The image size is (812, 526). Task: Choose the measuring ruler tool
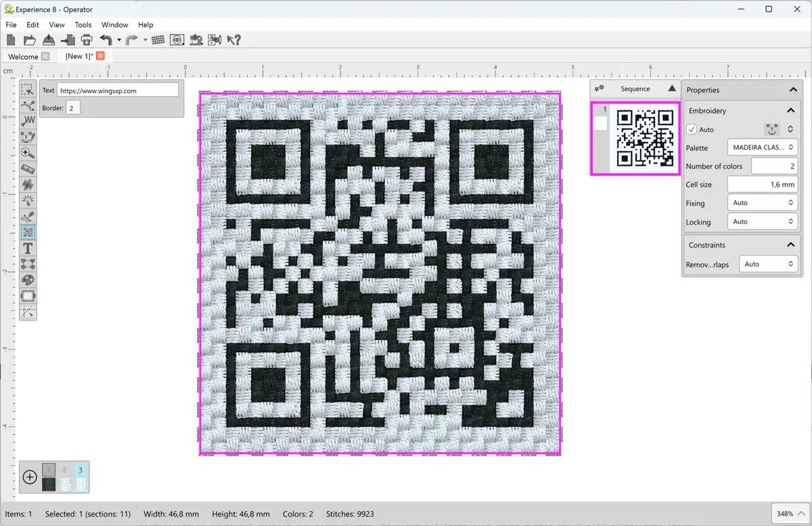pyautogui.click(x=28, y=169)
